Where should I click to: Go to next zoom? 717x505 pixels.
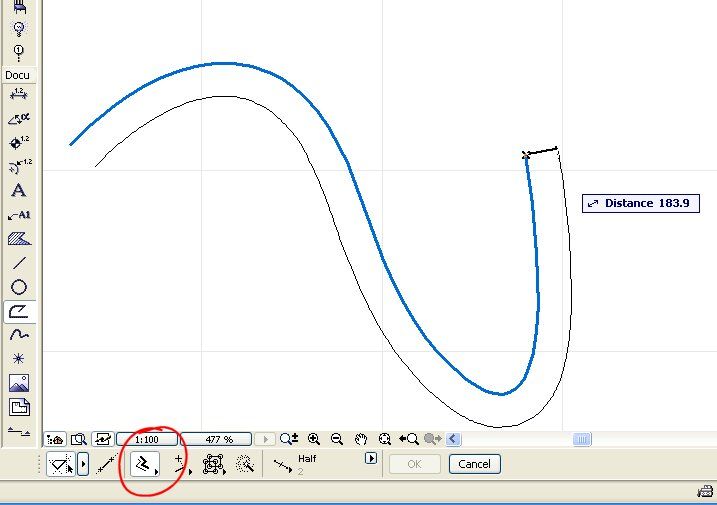(433, 439)
